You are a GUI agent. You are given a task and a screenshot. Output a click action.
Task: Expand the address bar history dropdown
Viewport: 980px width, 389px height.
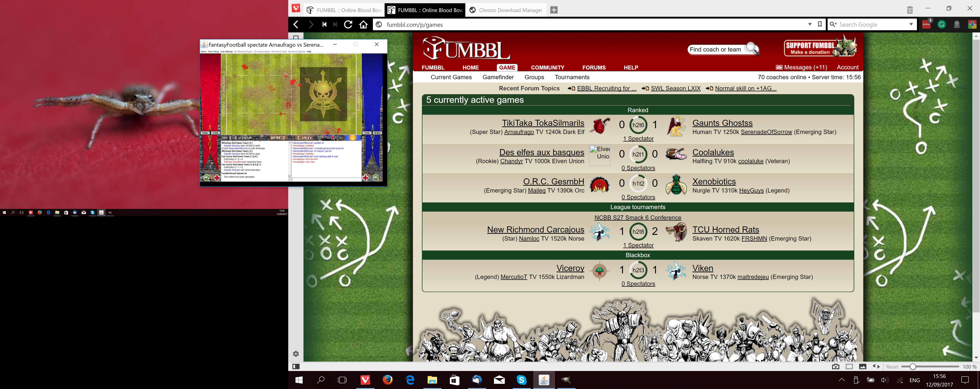pyautogui.click(x=810, y=24)
